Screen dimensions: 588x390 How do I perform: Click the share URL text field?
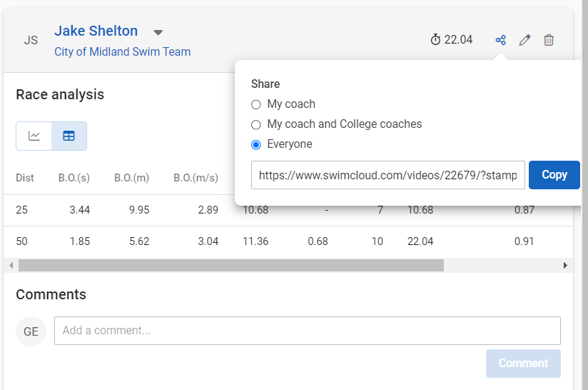click(x=387, y=175)
